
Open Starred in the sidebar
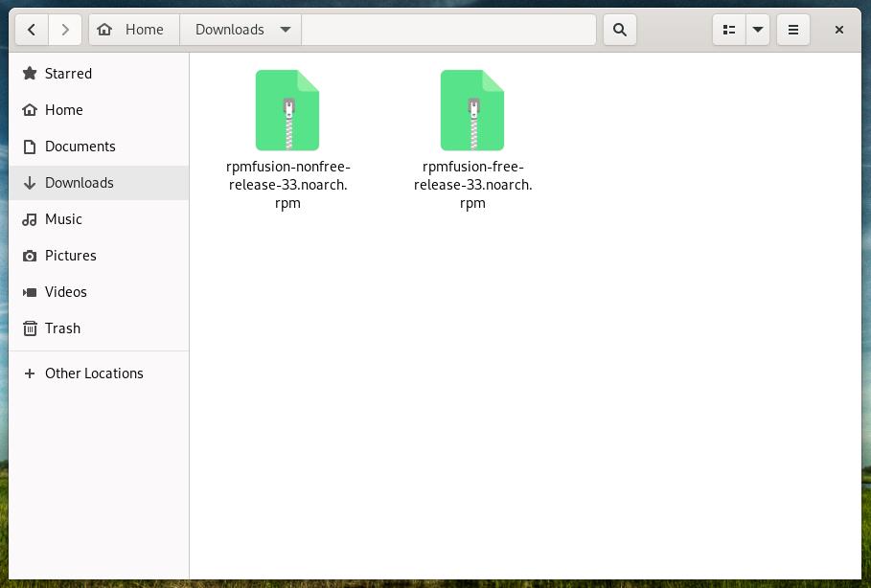(x=68, y=74)
